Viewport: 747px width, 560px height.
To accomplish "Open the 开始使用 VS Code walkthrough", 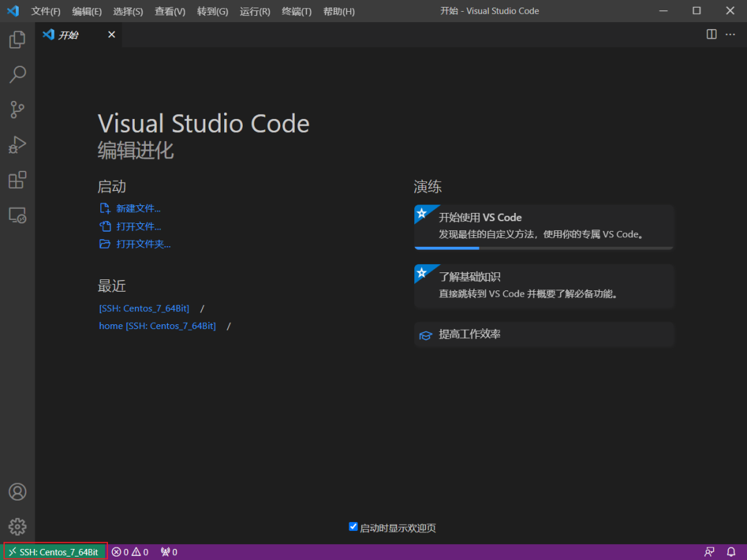I will click(x=544, y=227).
